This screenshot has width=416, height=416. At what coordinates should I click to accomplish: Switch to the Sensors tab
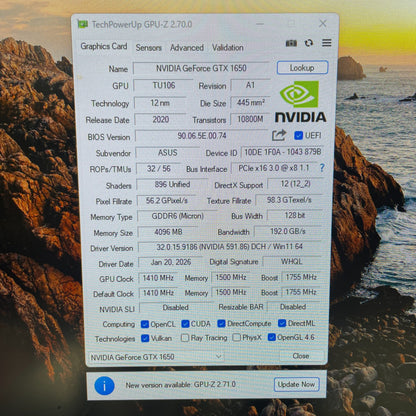pyautogui.click(x=148, y=48)
